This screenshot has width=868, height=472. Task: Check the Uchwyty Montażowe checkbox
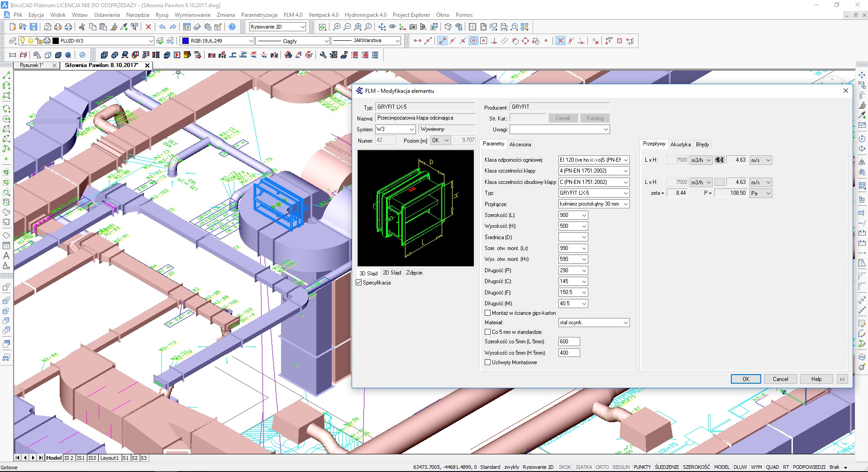pos(488,362)
